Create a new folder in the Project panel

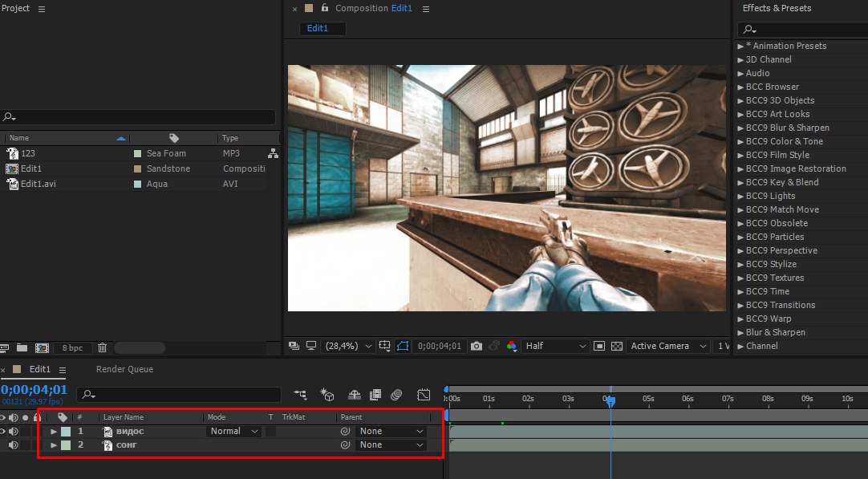(22, 347)
